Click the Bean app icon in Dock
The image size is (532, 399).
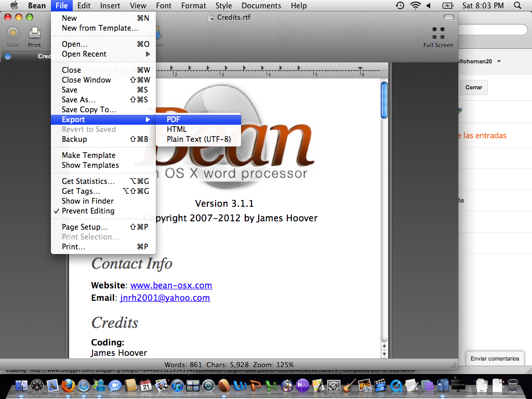point(223,386)
